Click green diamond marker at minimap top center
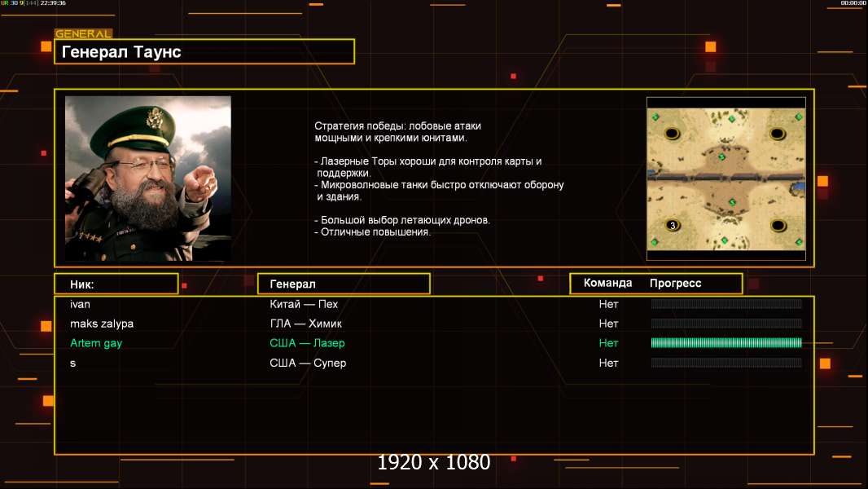 click(x=731, y=119)
